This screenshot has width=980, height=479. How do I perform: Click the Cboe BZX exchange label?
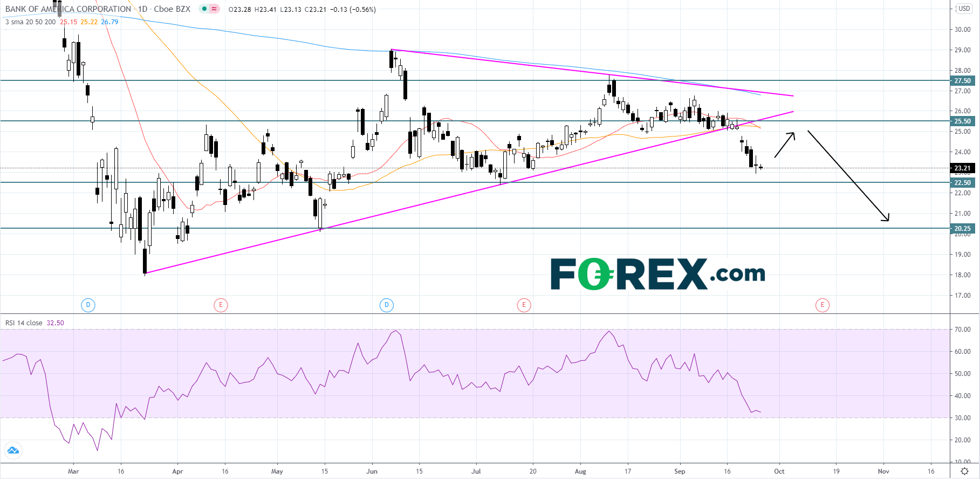coord(172,9)
